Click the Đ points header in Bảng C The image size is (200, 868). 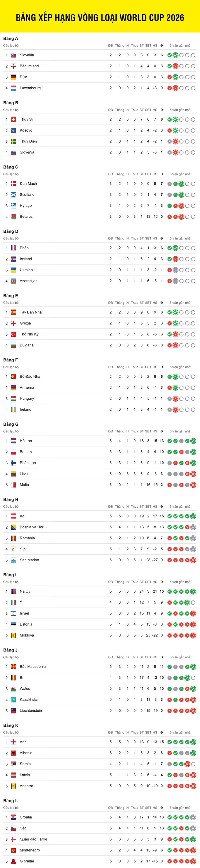coord(162,175)
